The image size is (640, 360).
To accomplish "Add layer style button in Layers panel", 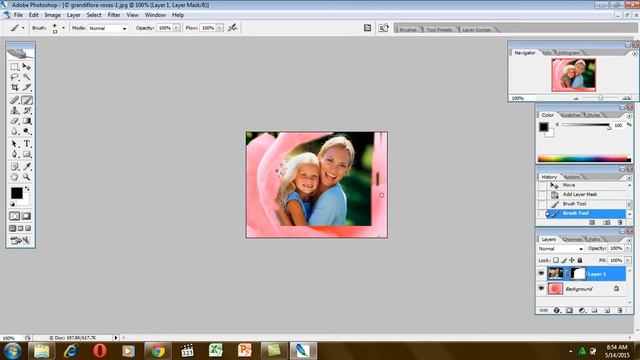I will click(x=557, y=310).
